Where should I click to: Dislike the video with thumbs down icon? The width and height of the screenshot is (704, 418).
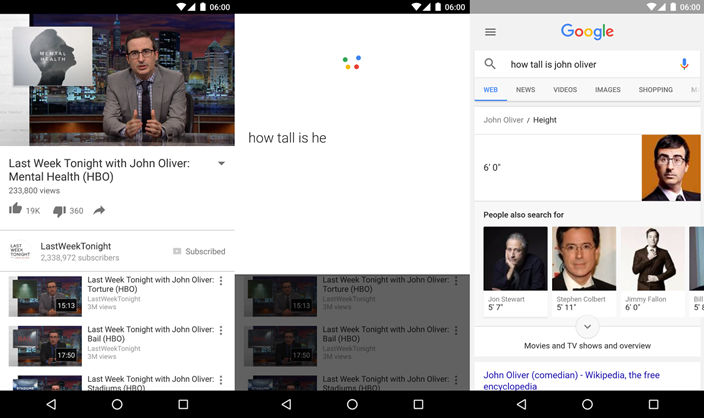59,211
